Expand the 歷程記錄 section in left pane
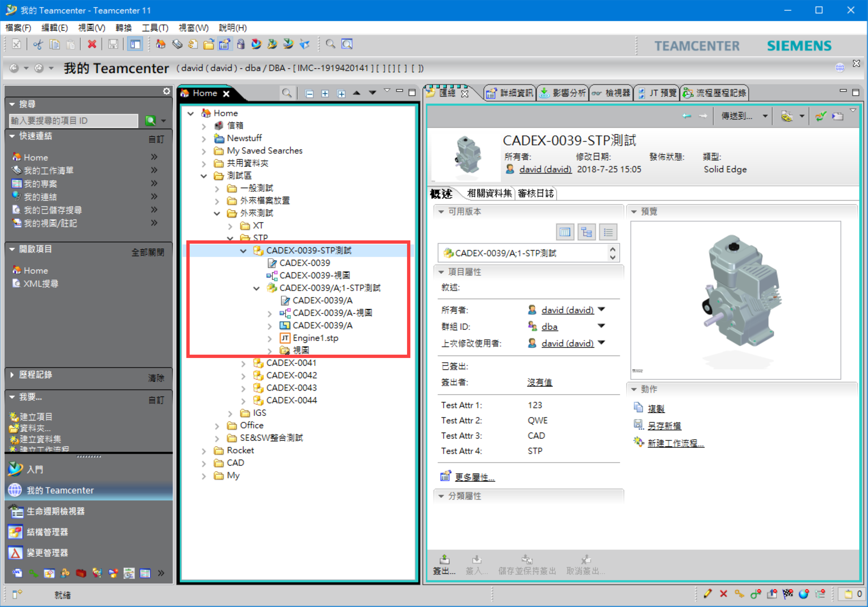This screenshot has width=868, height=607. point(12,375)
